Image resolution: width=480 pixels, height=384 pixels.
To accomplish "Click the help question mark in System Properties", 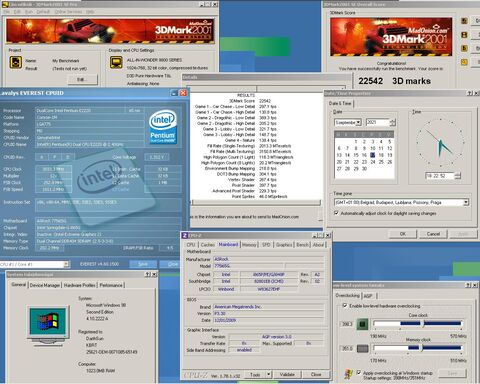I will click(x=148, y=275).
